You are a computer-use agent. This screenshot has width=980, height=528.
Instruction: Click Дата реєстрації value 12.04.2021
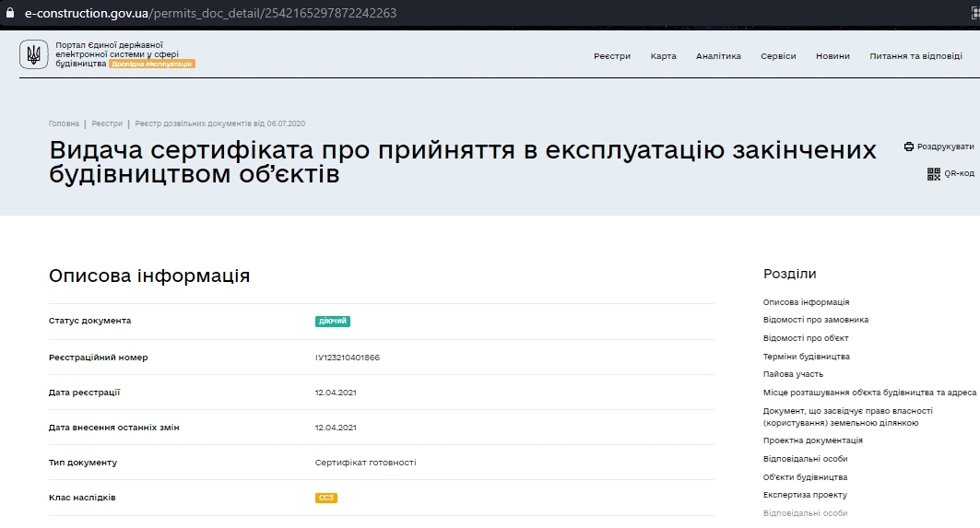(x=336, y=393)
